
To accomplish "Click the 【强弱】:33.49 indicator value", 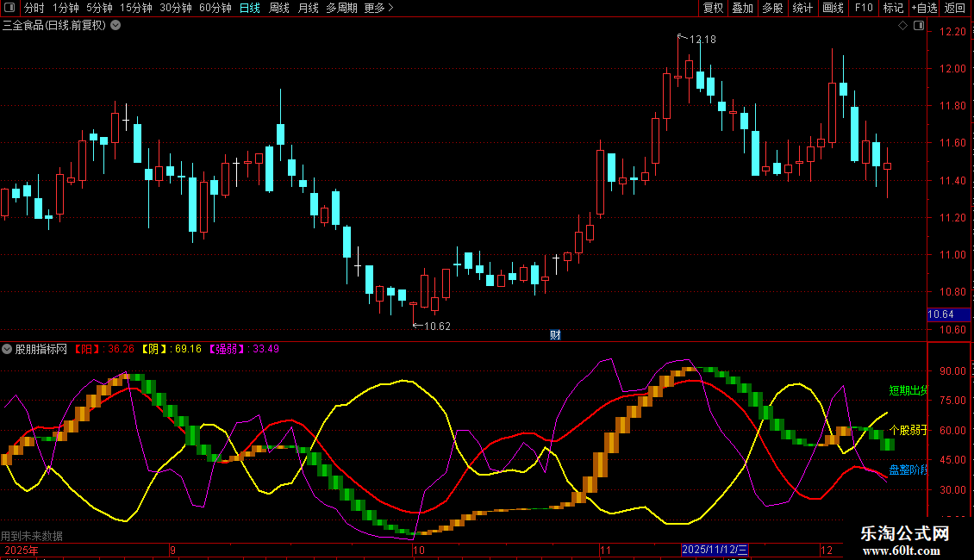I will 243,349.
